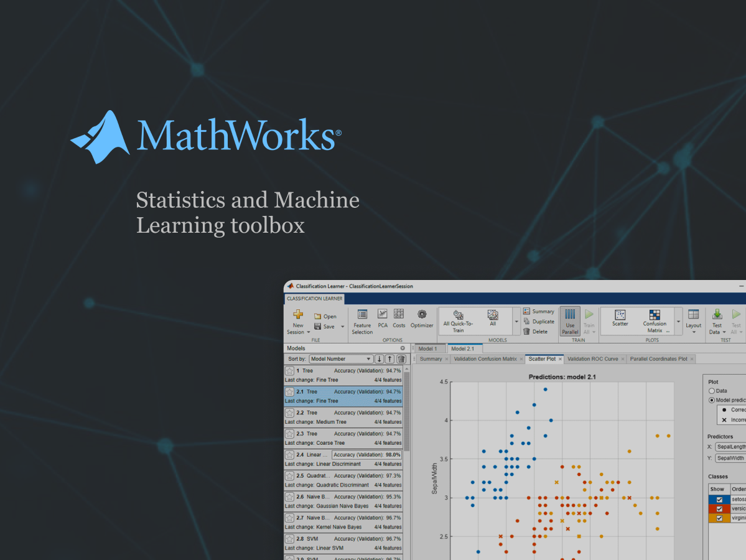
Task: Click the blue setosa color swatch
Action: coord(719,500)
